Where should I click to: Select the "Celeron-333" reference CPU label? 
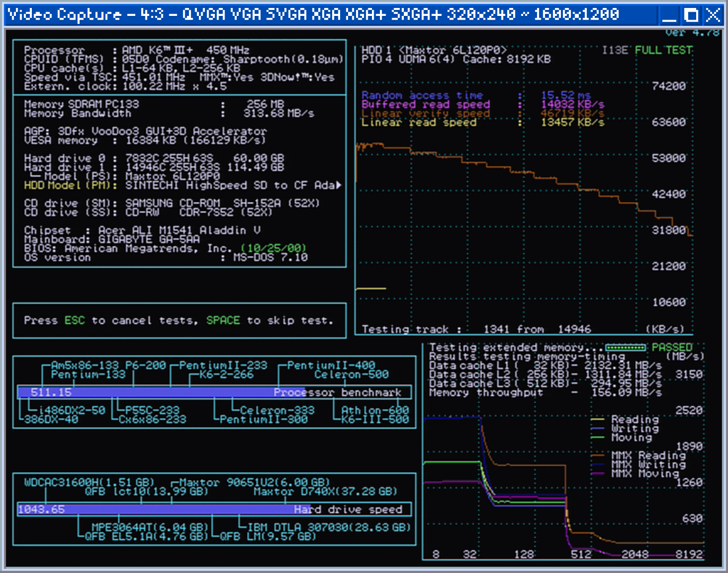coord(277,411)
